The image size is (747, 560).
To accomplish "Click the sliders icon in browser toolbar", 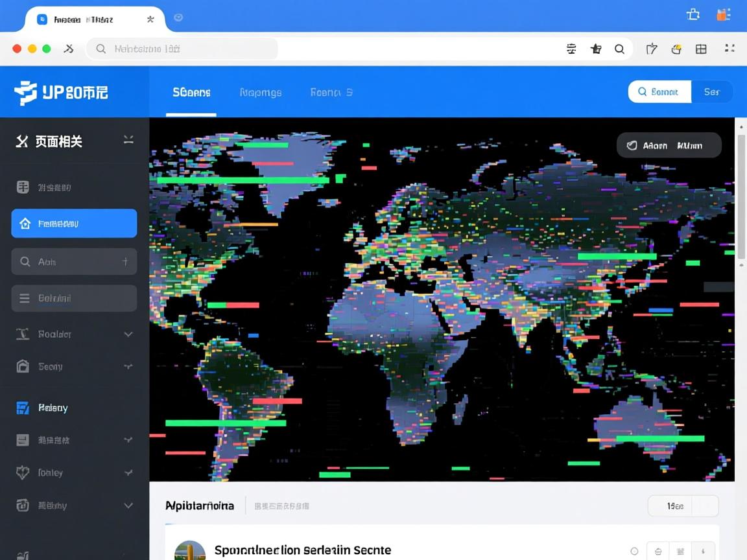I will 571,49.
